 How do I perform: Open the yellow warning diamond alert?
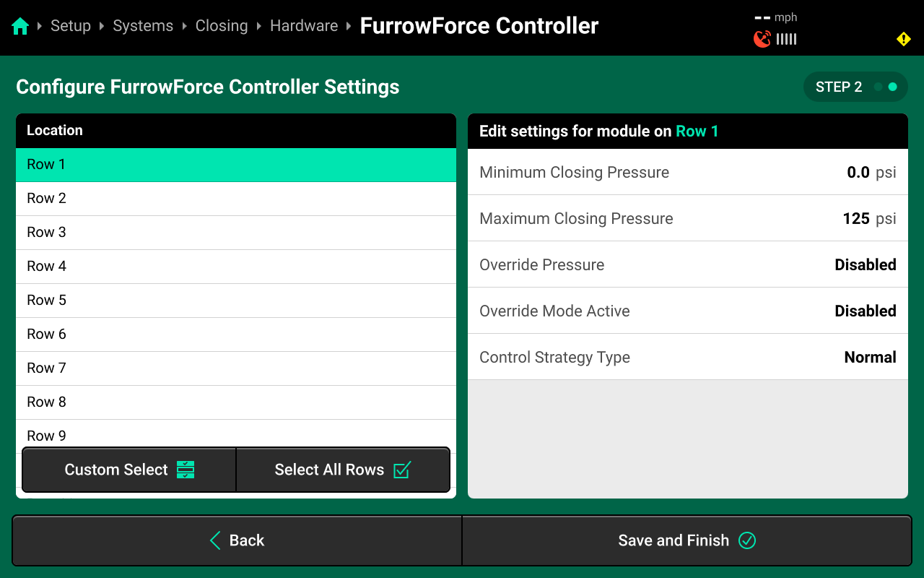pos(903,39)
